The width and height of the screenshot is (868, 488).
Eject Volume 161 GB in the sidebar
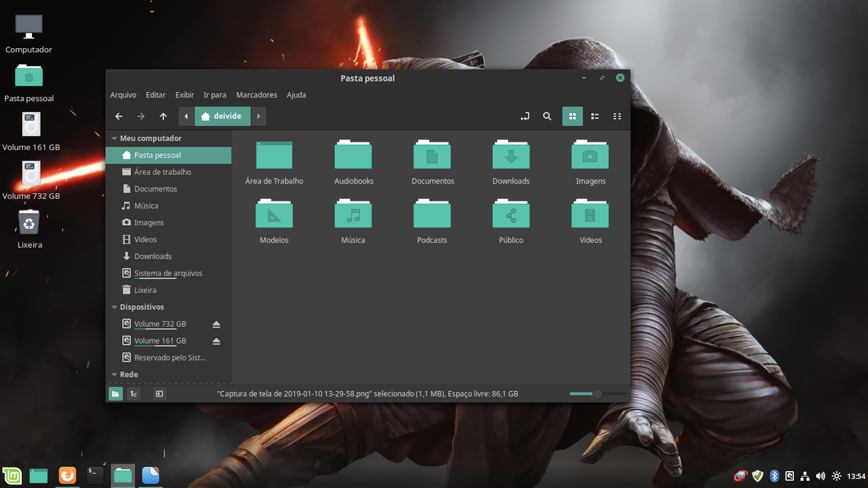[x=216, y=341]
